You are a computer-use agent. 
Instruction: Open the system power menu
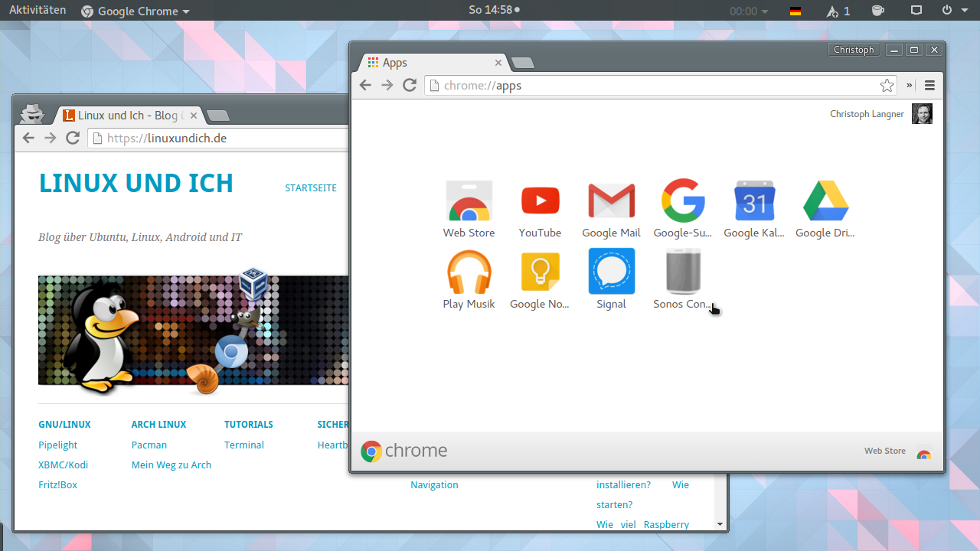955,11
